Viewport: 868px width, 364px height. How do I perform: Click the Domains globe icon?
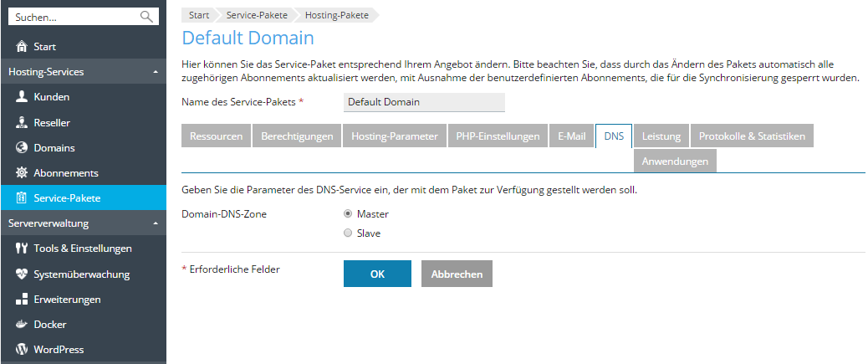23,148
